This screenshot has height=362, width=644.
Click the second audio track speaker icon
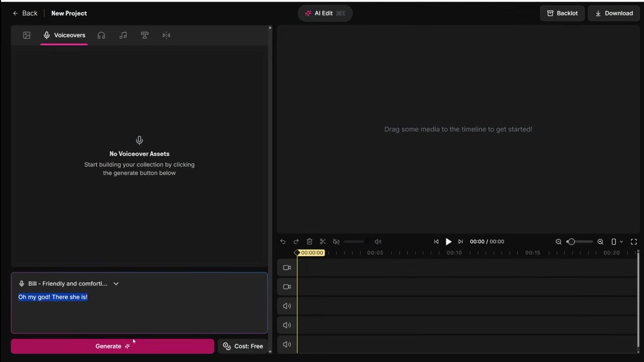[x=287, y=325]
